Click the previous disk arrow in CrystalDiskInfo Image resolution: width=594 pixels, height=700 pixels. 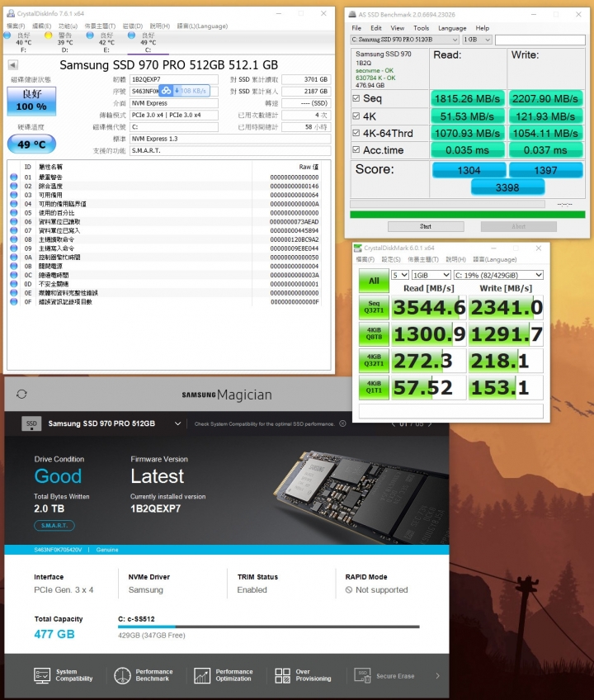pyautogui.click(x=13, y=65)
